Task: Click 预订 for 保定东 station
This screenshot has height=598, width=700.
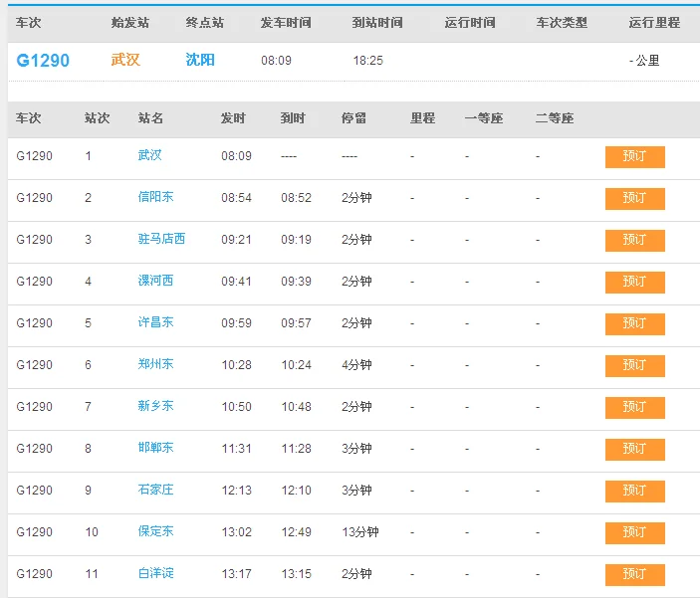Action: click(x=634, y=532)
